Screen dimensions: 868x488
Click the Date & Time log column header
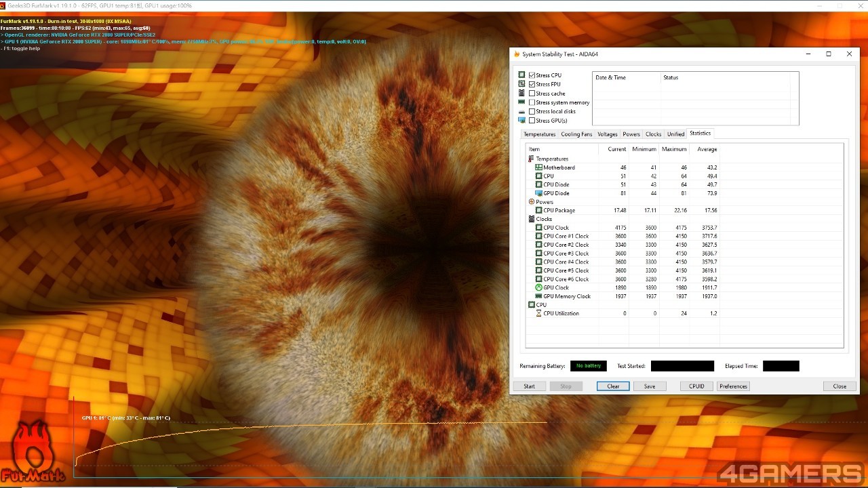coord(627,77)
